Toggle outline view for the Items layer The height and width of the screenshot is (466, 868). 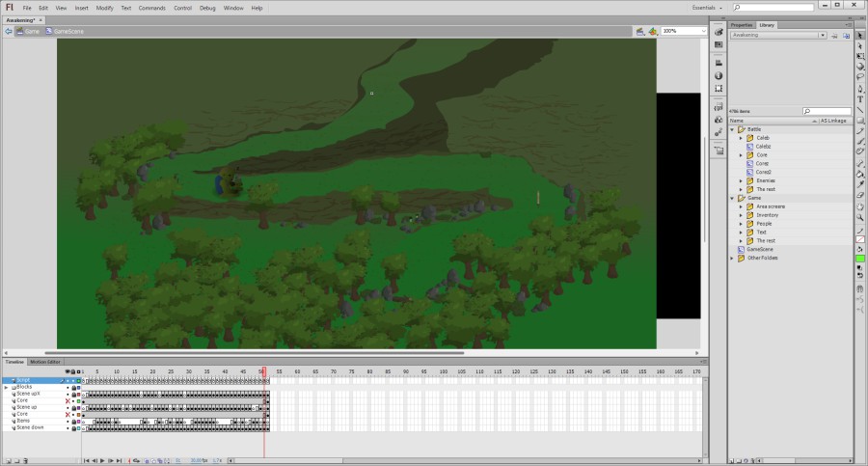(x=78, y=421)
